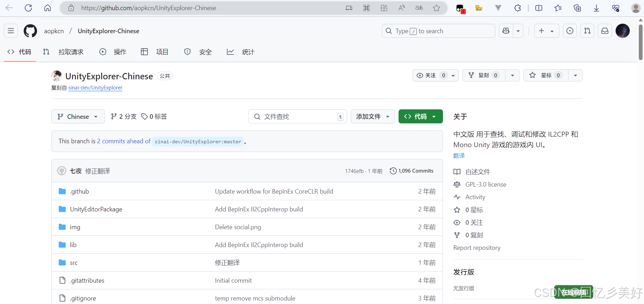Go to the browser home page icon
The image size is (644, 304).
coord(48,8)
